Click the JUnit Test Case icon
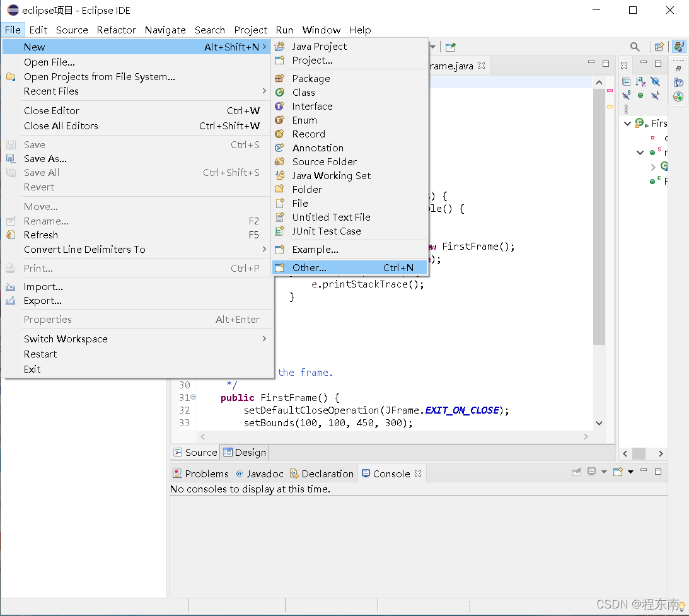This screenshot has height=616, width=689. pyautogui.click(x=279, y=231)
